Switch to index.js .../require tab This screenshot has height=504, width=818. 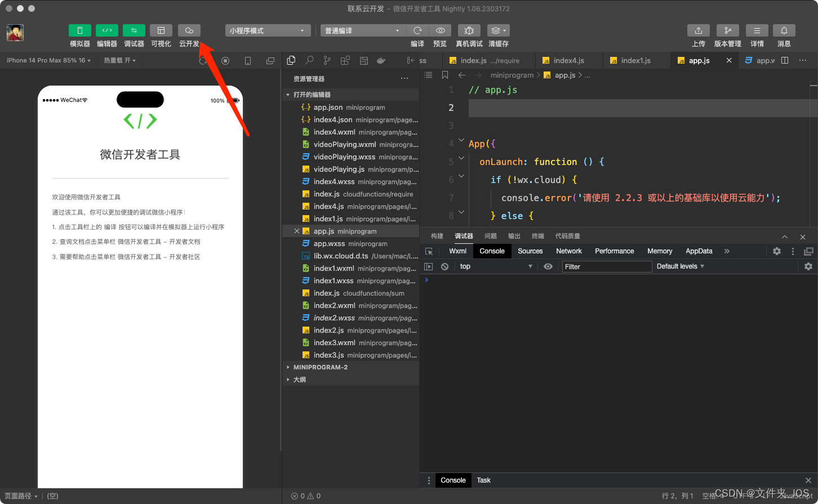pos(489,60)
